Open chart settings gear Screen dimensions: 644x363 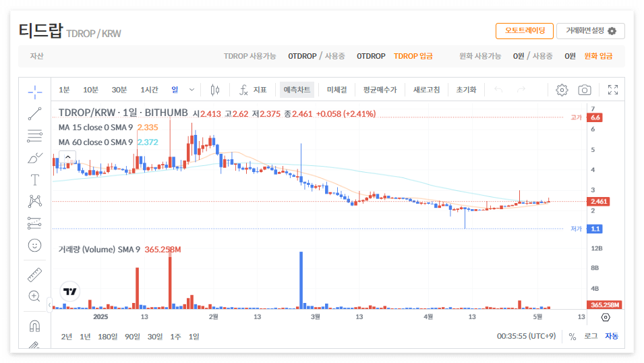(x=562, y=90)
